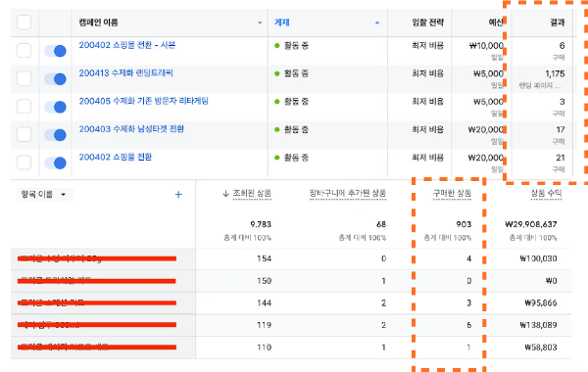
Task: Toggle off campaign 200403 수제화 남성타겟 전환
Action: (x=55, y=135)
